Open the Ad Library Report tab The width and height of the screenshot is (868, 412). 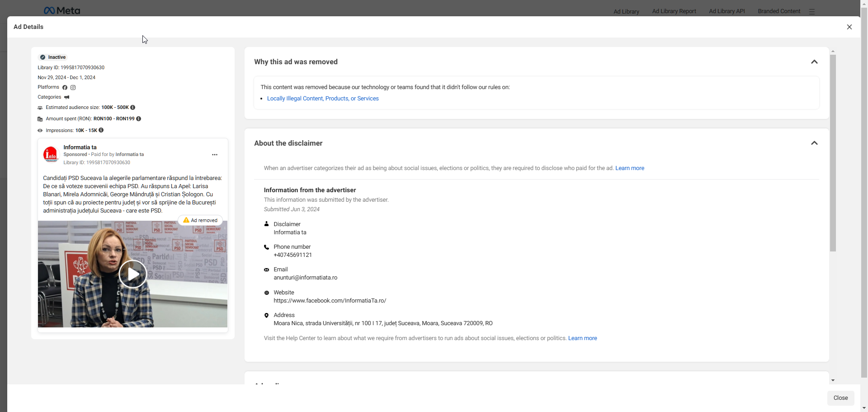click(674, 11)
